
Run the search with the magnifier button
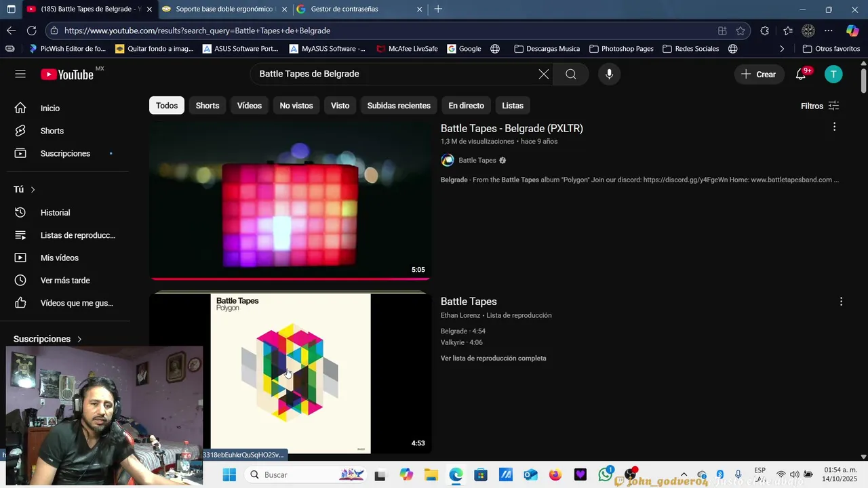tap(571, 74)
